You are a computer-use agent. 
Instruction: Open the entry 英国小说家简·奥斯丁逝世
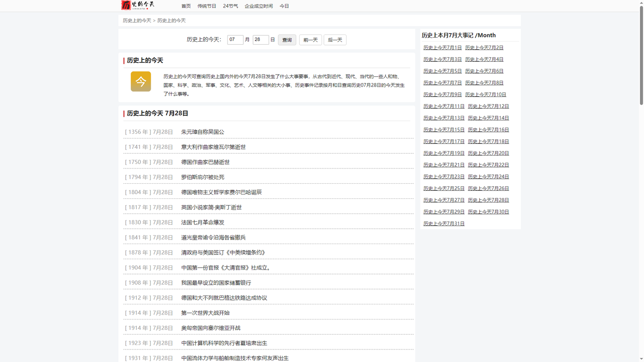211,207
